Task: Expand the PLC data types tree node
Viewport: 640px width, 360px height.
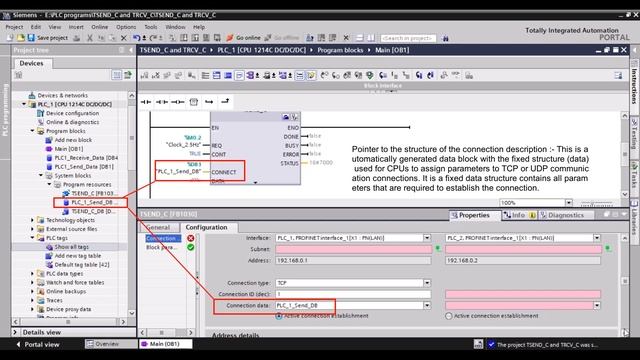Action: pos(33,273)
